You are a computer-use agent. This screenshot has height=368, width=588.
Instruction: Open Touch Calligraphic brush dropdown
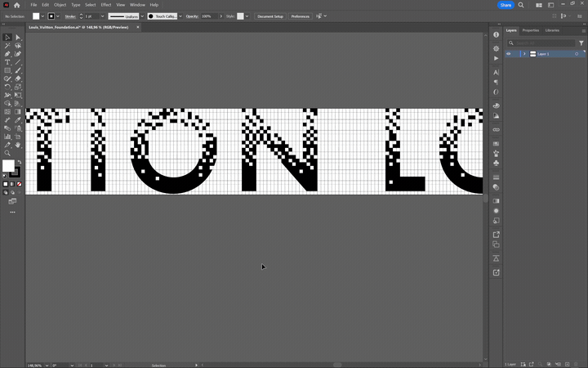coord(180,16)
